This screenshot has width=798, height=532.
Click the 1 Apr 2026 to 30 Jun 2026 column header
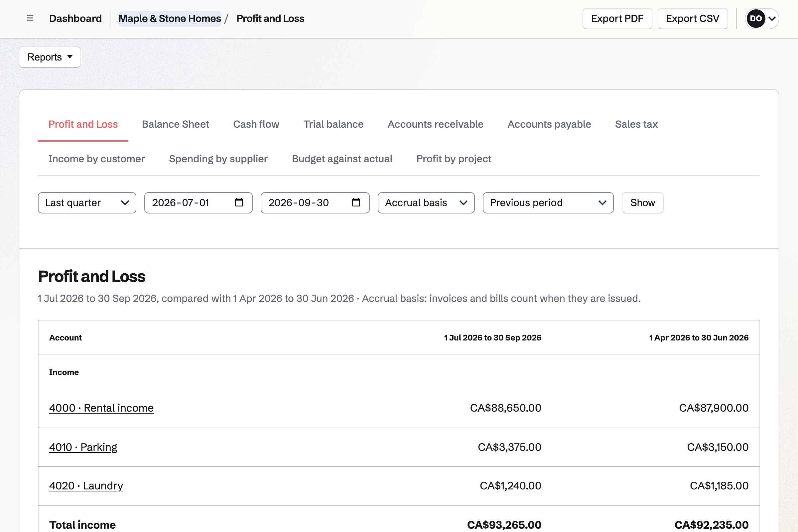[x=699, y=337]
